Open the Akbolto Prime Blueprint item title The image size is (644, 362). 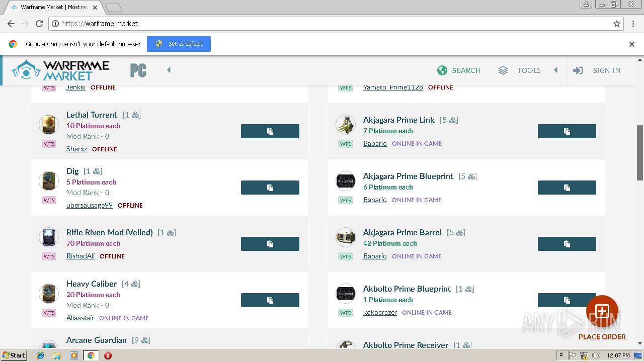[x=407, y=289]
